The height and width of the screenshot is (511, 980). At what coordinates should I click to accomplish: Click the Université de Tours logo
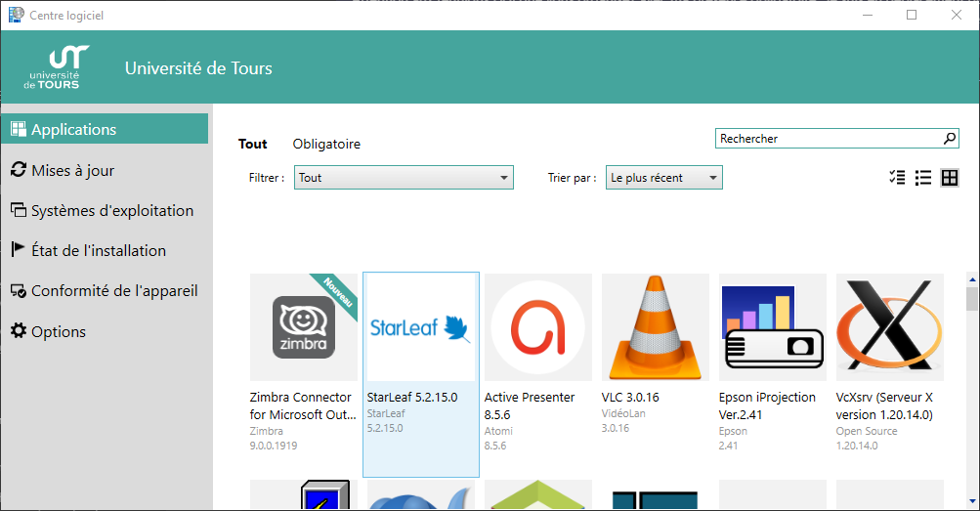tap(57, 67)
